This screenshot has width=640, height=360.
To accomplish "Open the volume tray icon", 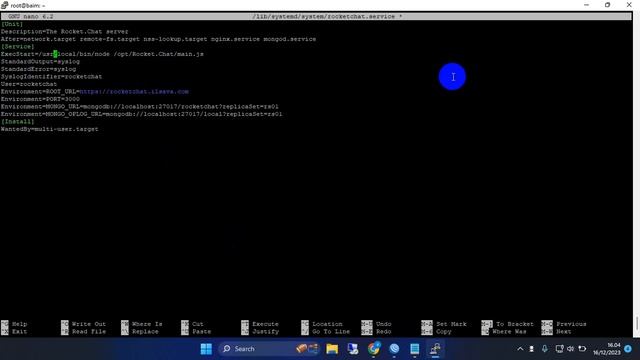I will point(570,349).
